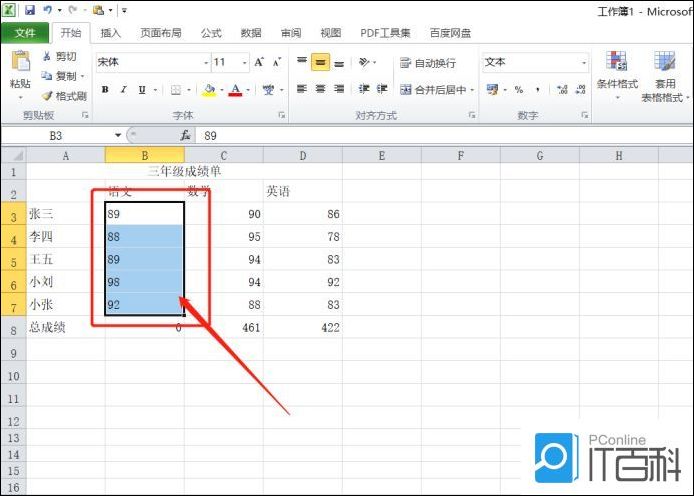Select cell containing 总成绩

[66, 327]
